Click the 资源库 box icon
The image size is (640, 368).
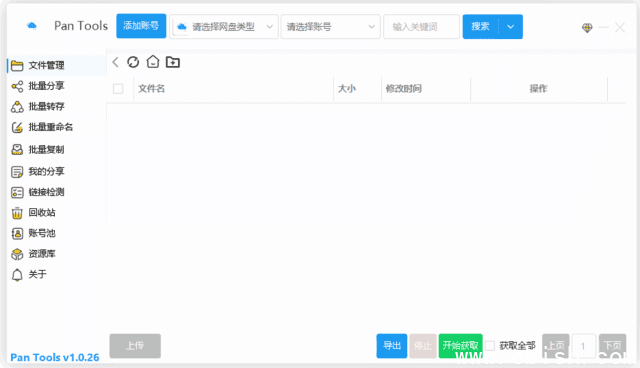pyautogui.click(x=17, y=254)
